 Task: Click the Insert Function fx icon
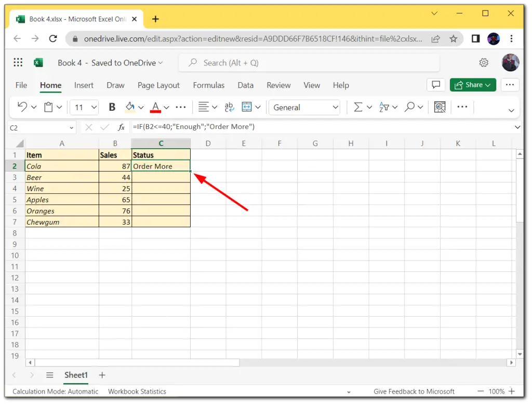tap(121, 126)
